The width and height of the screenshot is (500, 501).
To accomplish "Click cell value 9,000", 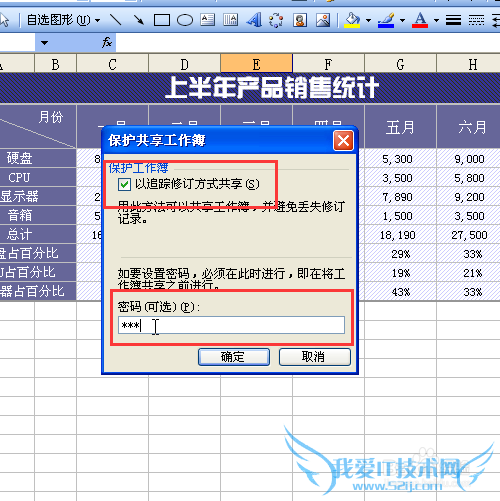I will [x=469, y=159].
